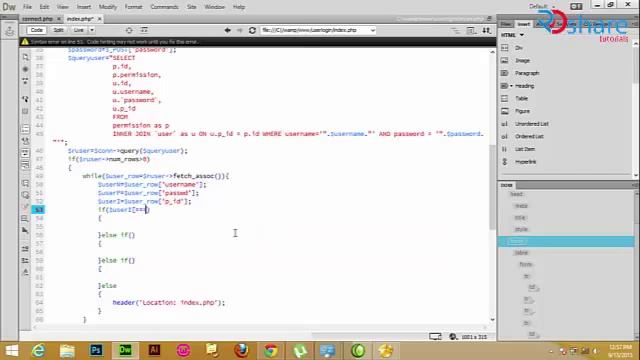
Task: Open Photoshop from the taskbar
Action: (96, 351)
